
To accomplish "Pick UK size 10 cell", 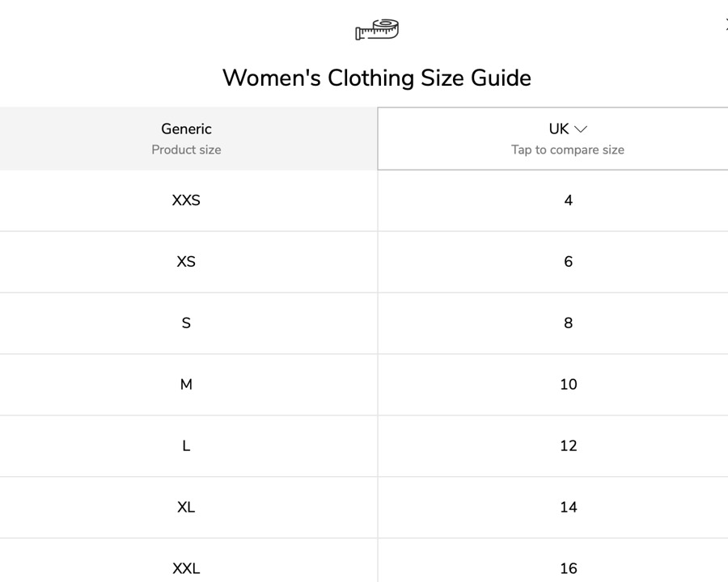I will [568, 385].
